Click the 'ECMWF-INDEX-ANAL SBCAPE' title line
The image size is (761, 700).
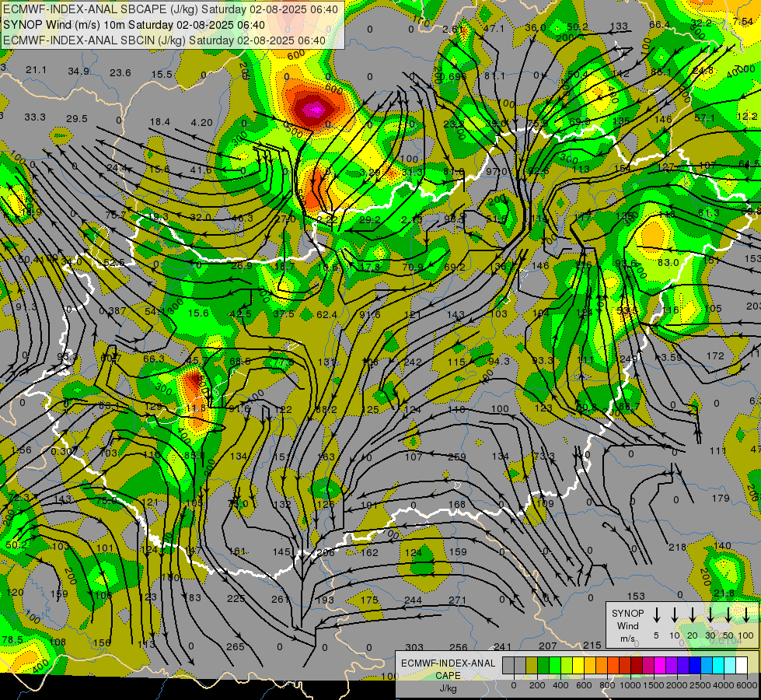pyautogui.click(x=170, y=9)
